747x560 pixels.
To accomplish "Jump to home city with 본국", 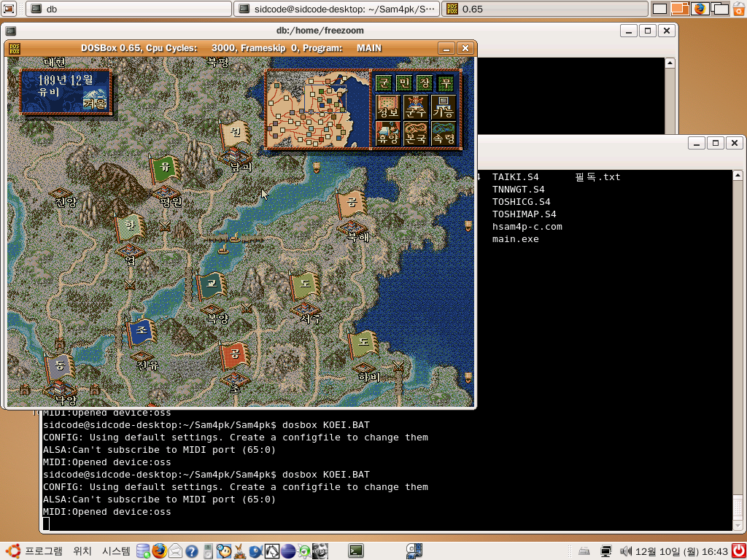I will [416, 134].
